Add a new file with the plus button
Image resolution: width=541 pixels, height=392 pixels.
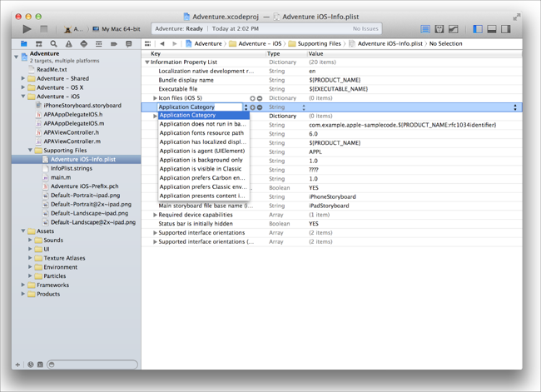click(17, 365)
